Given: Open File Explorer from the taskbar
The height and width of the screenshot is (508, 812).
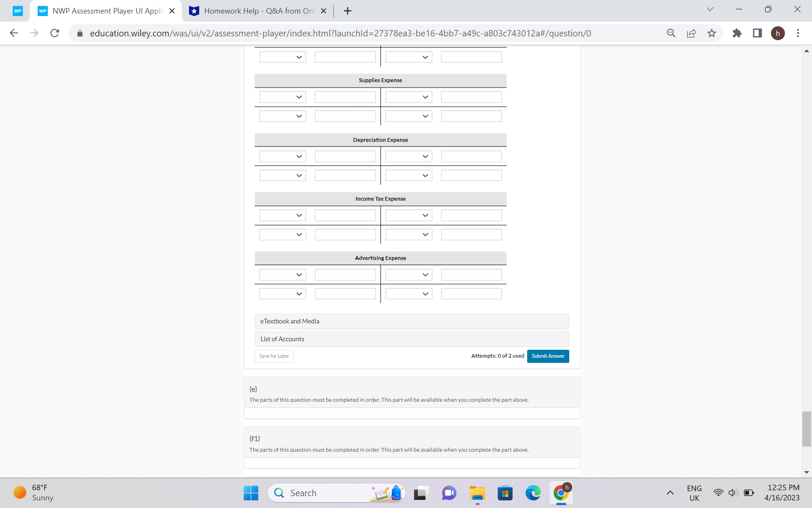Looking at the screenshot, I should point(477,493).
